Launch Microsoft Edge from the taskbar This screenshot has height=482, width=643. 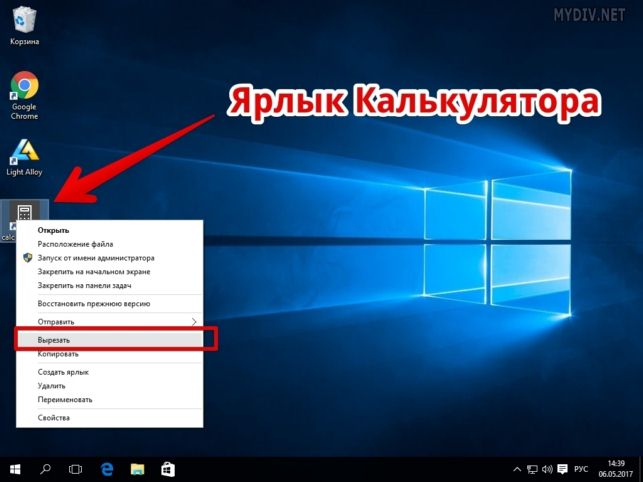point(107,469)
